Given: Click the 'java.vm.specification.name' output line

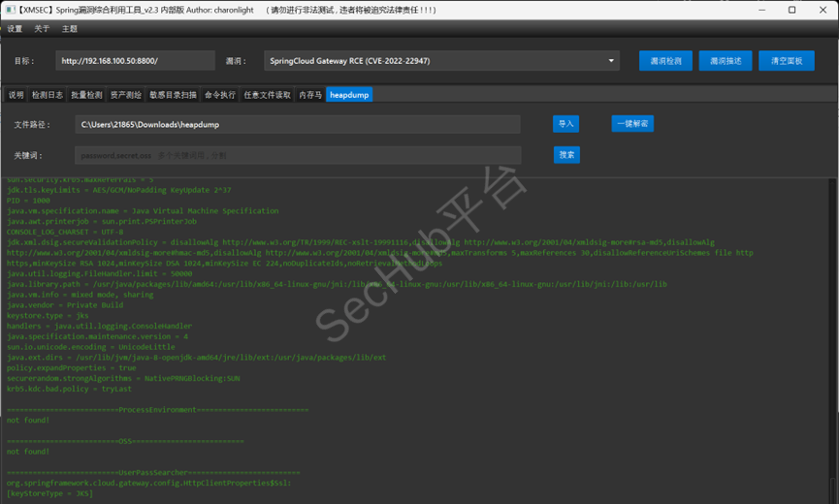Looking at the screenshot, I should (x=143, y=210).
